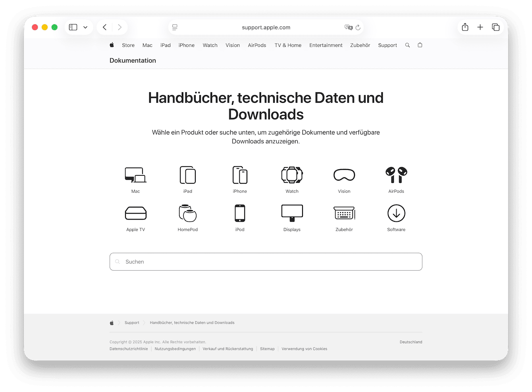Click the shopping bag icon
Viewport: 532px width, 392px height.
(420, 45)
